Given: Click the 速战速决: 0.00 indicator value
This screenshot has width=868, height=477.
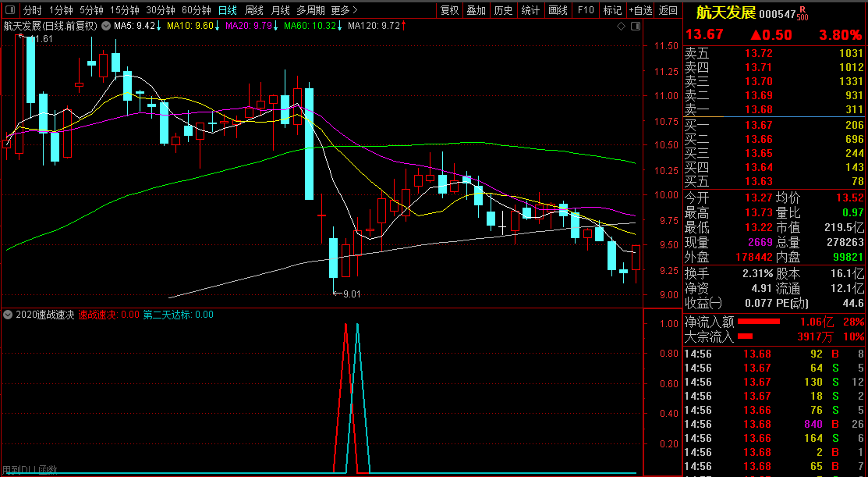Looking at the screenshot, I should pyautogui.click(x=108, y=315).
